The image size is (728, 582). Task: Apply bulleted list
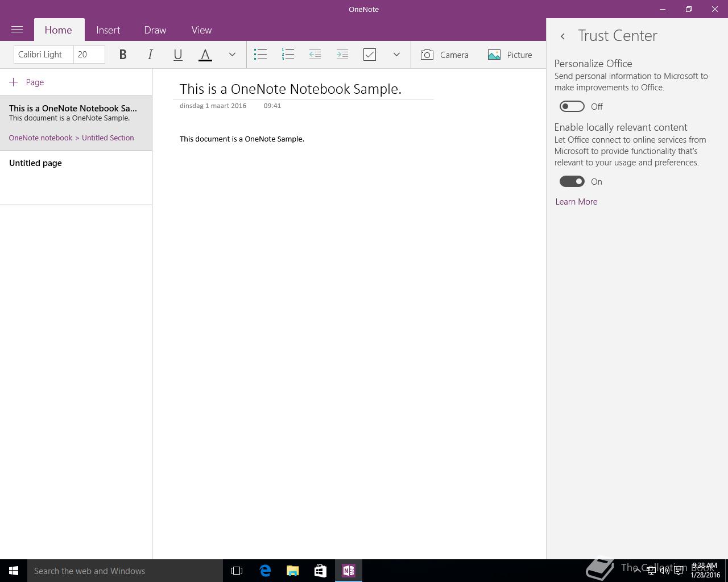point(260,55)
